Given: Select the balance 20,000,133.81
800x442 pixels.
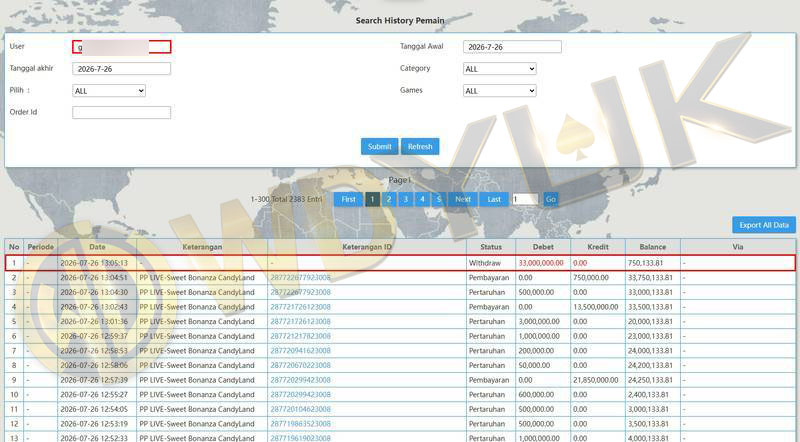Looking at the screenshot, I should 651,322.
